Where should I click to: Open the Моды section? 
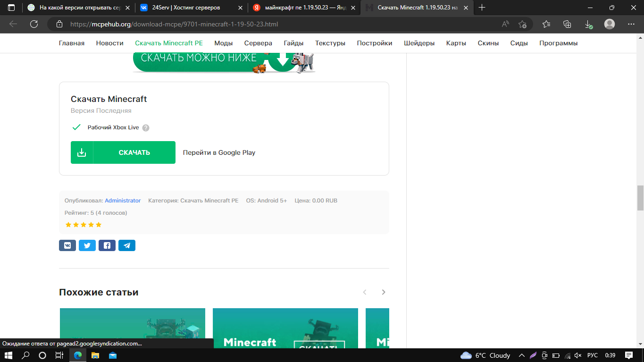click(224, 43)
